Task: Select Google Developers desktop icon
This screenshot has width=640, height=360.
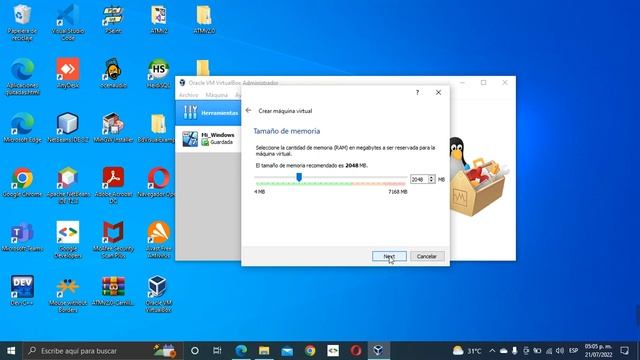Action: [x=68, y=240]
